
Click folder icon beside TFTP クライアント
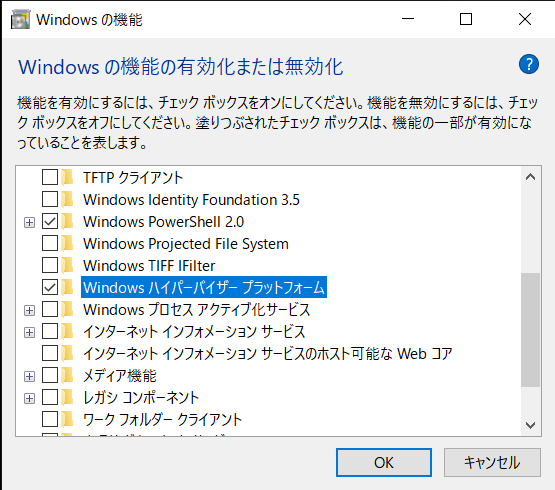coord(67,177)
